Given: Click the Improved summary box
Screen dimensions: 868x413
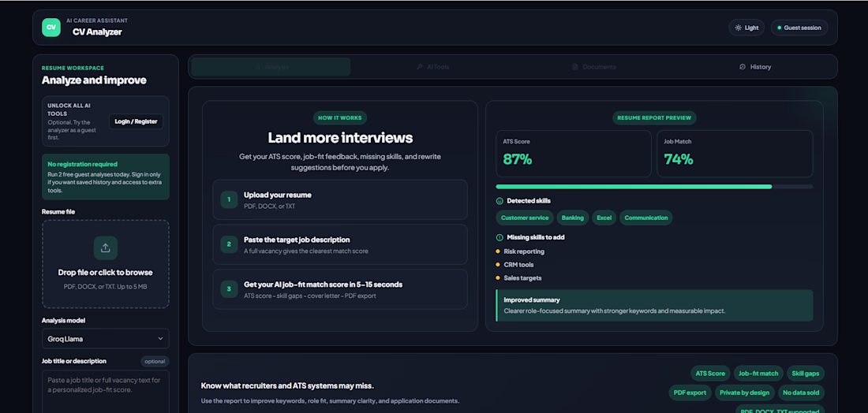Looking at the screenshot, I should 654,305.
